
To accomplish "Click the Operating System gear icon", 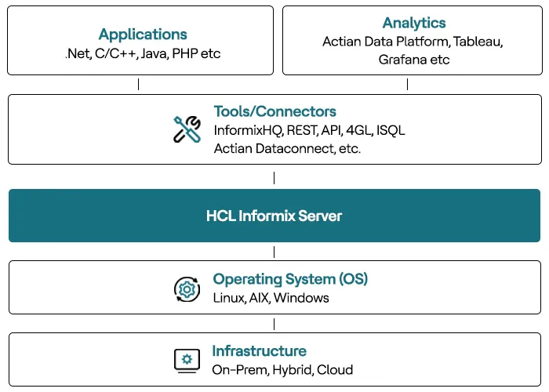I will [187, 289].
